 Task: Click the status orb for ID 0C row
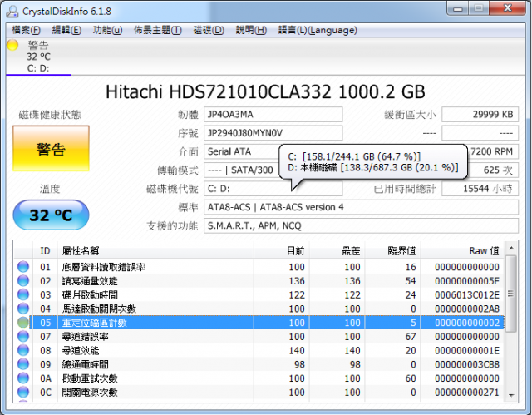[23, 392]
